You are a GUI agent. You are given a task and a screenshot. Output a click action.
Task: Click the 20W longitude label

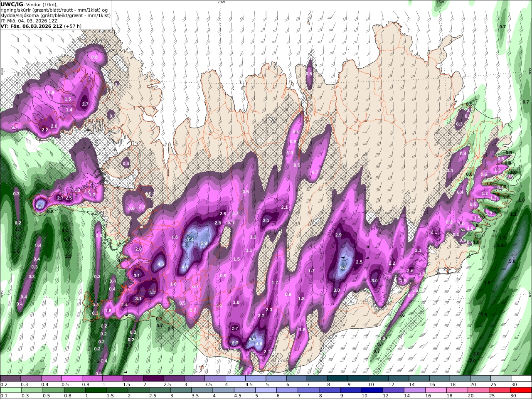click(221, 2)
